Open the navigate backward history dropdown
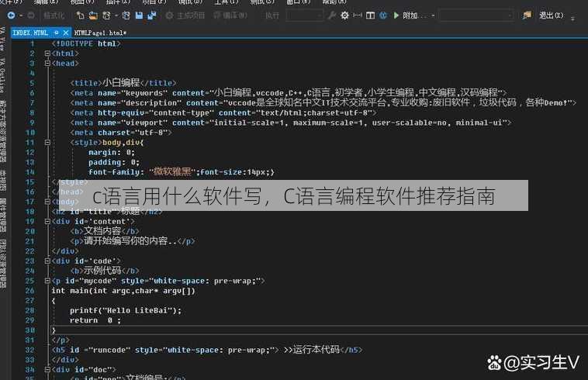Viewport: 588px width, 380px height. (x=21, y=16)
